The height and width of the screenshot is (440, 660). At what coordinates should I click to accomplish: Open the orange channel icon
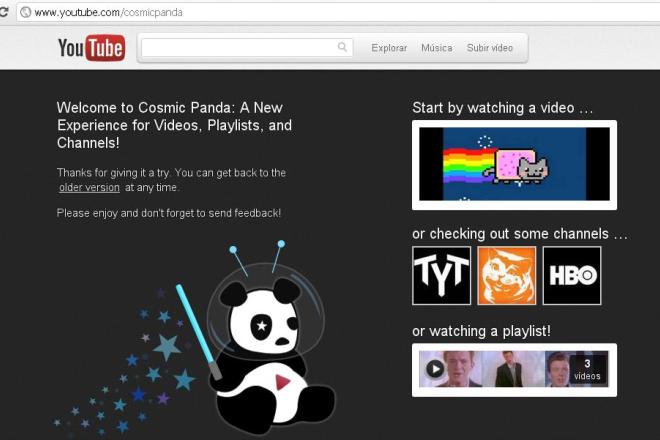click(507, 275)
